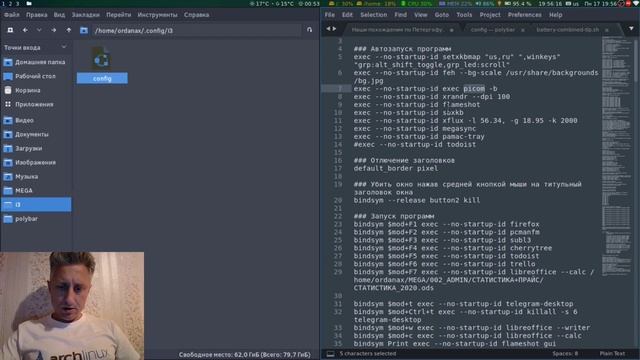Switch to workspace 3 in polybar

(18, 4)
